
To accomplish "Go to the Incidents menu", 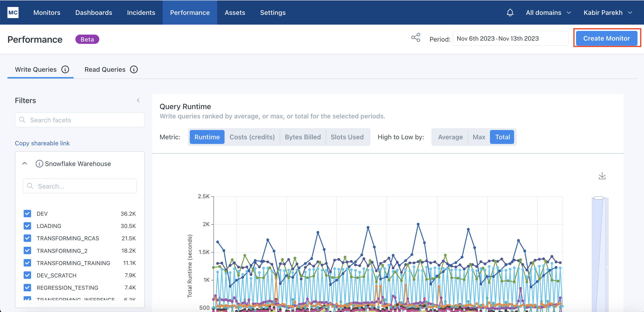I will 141,13.
